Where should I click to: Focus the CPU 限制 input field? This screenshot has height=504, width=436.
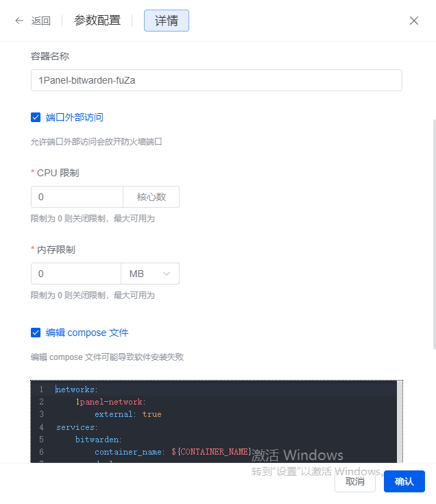tap(77, 197)
